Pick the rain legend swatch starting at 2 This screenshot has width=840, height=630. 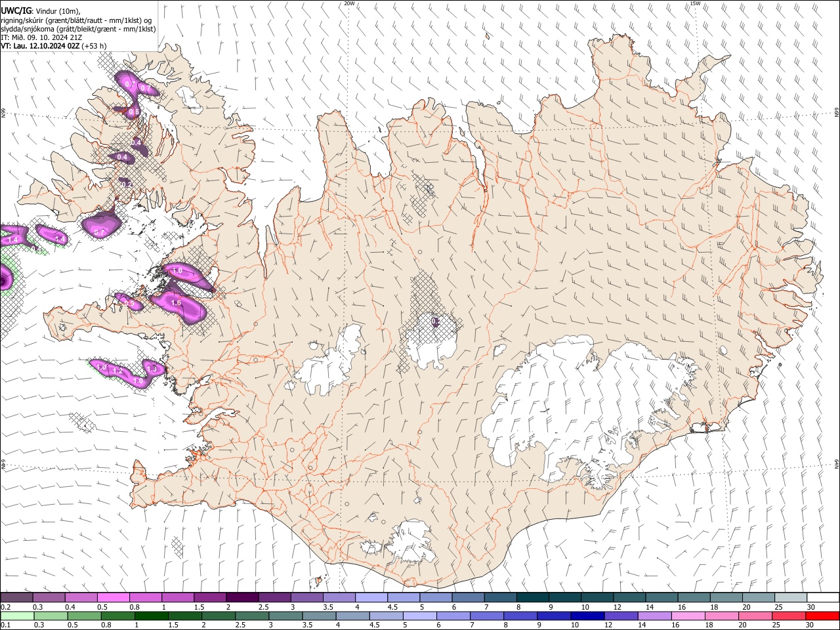pyautogui.click(x=219, y=616)
